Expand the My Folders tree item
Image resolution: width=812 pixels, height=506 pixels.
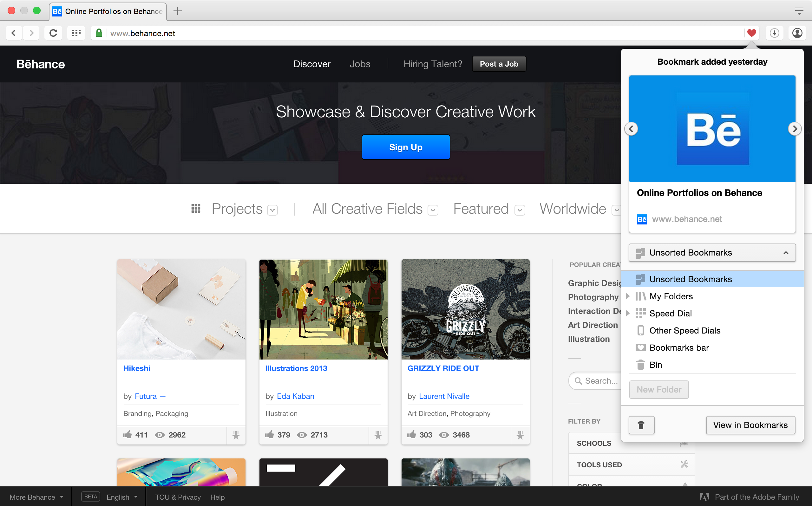(628, 296)
